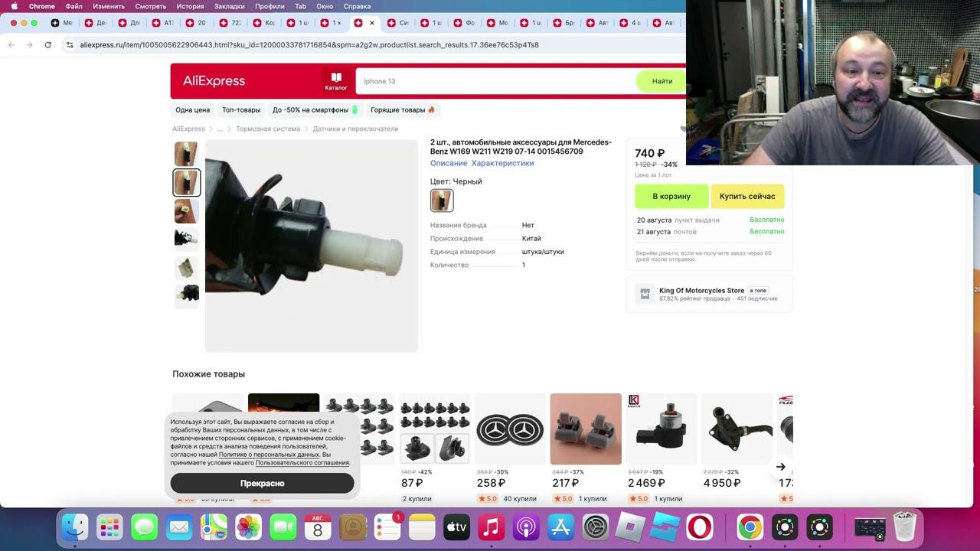Viewport: 980px width, 551px height.
Task: Open the История menu in menu bar
Action: coord(190,6)
